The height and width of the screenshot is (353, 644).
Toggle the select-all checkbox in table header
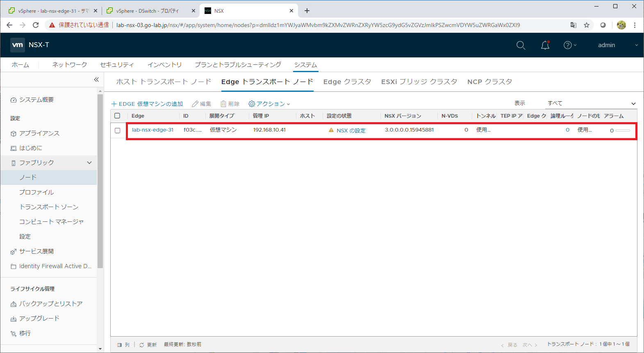coord(117,116)
